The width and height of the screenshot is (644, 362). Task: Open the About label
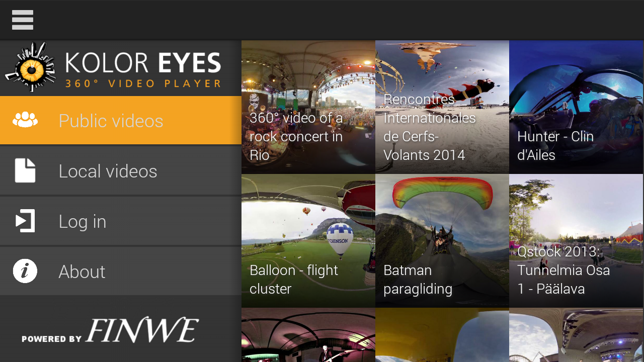pyautogui.click(x=82, y=271)
